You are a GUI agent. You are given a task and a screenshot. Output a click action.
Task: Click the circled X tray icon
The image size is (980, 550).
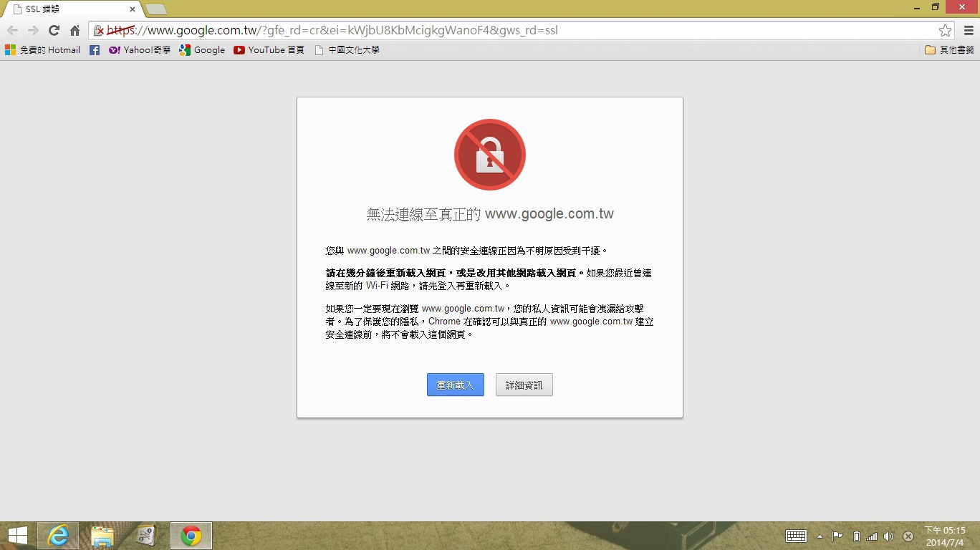point(908,536)
